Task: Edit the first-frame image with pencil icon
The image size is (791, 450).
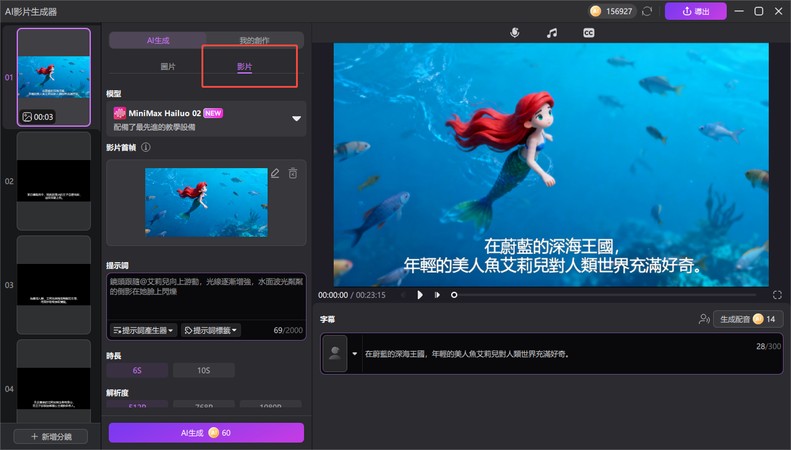Action: tap(275, 174)
